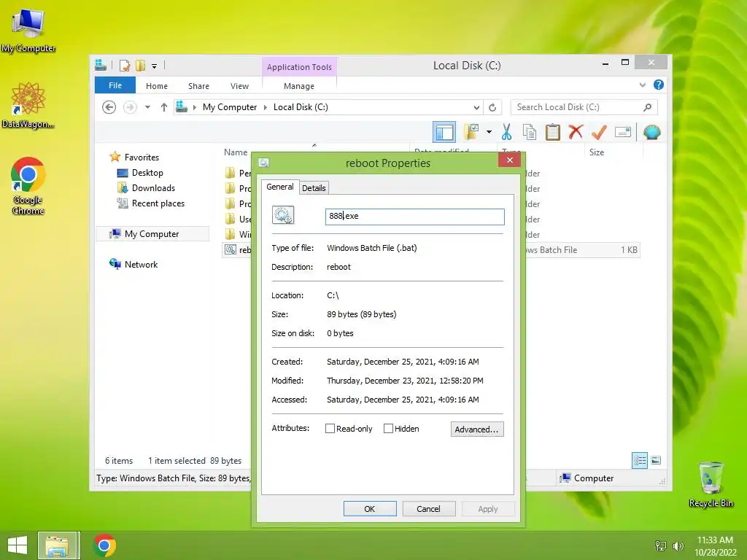Switch to Details tab in reboot Properties
Screen dimensions: 747x560
tap(314, 187)
